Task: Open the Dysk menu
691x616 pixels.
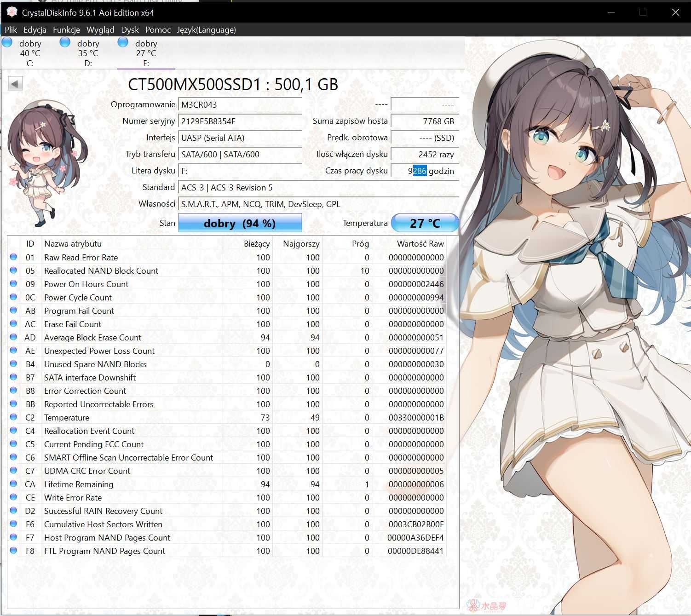Action: (x=130, y=30)
